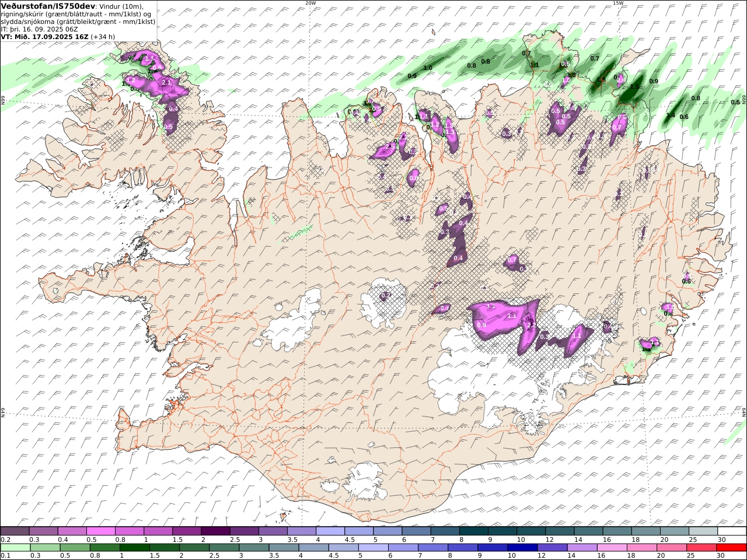Select the lower row swatch labeled 4

pyautogui.click(x=313, y=547)
